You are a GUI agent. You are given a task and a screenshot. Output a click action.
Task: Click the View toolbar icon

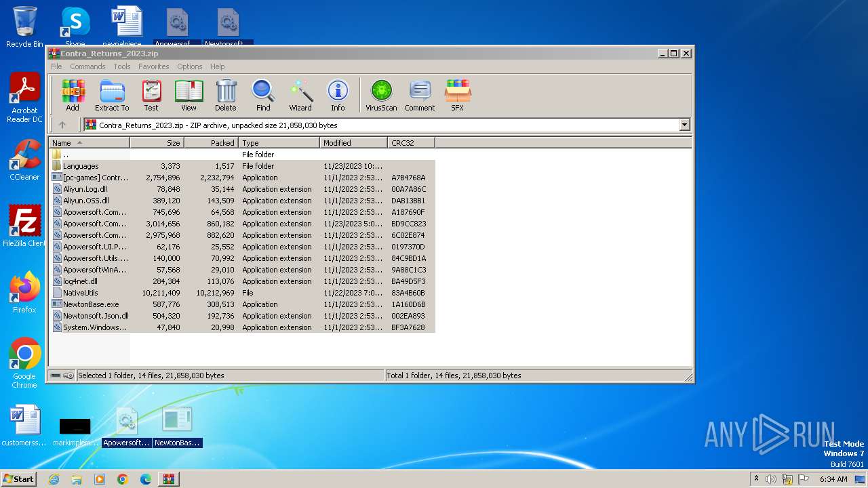[x=189, y=96]
